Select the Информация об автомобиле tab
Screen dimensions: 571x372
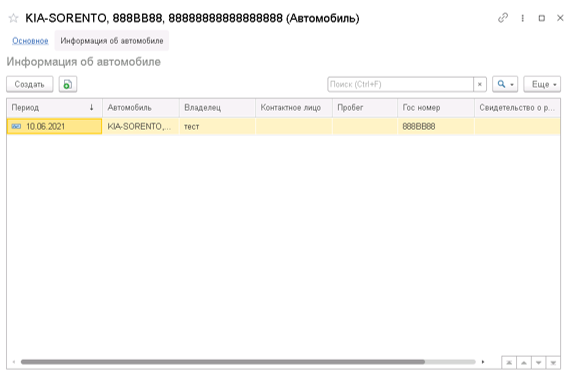112,41
